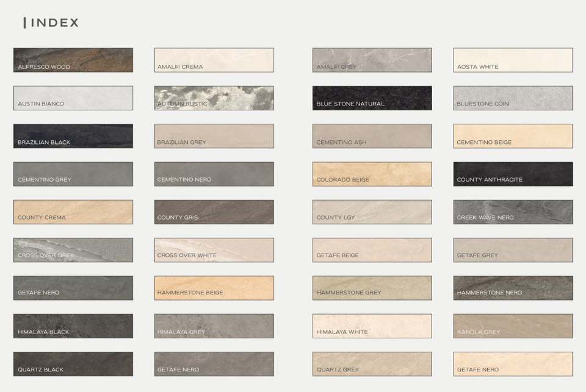Pick the Getafe Grey swatch
This screenshot has height=392, width=586.
[513, 250]
